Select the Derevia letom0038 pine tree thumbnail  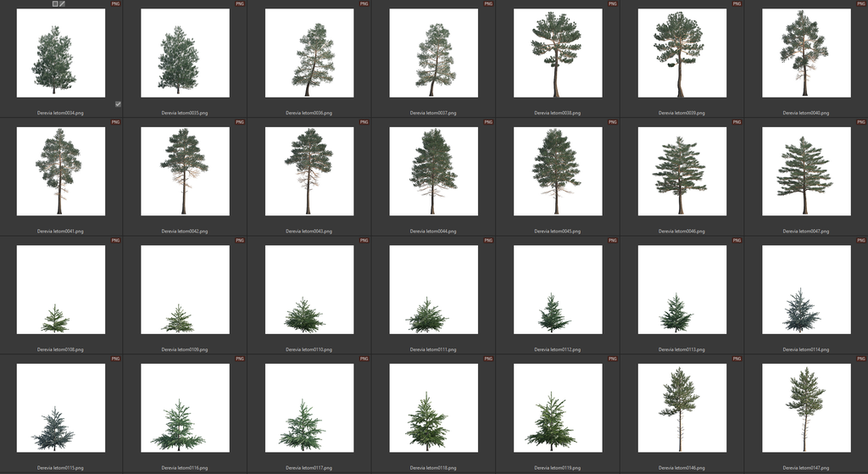557,53
